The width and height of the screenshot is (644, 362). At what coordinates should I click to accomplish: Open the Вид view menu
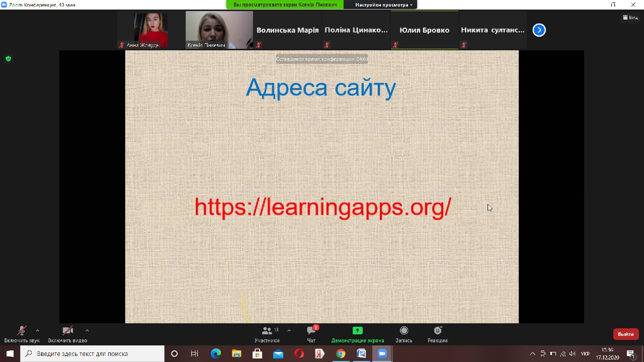pyautogui.click(x=630, y=17)
